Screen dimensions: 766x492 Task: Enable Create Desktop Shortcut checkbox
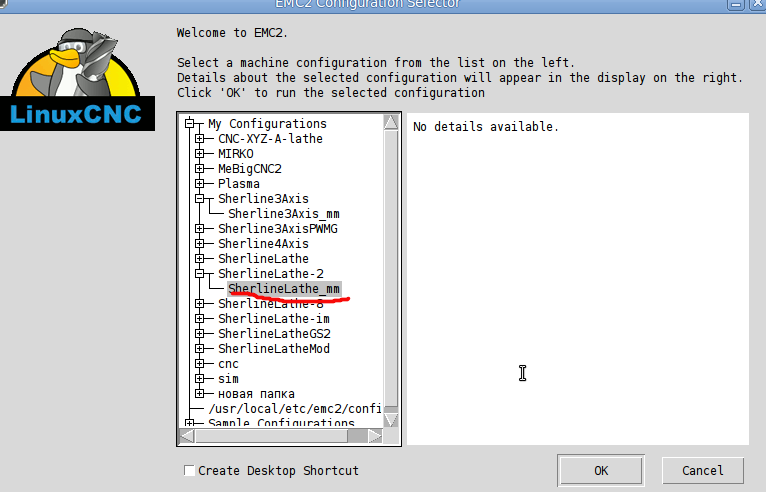[189, 470]
